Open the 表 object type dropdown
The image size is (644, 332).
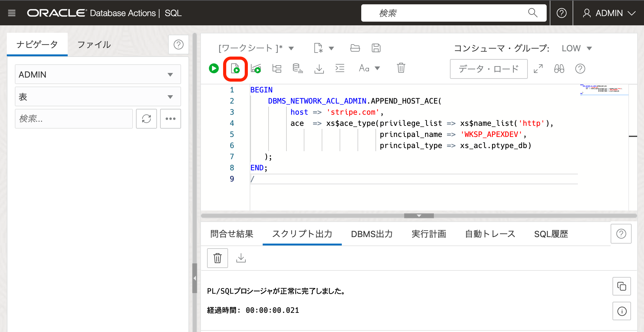(x=98, y=97)
